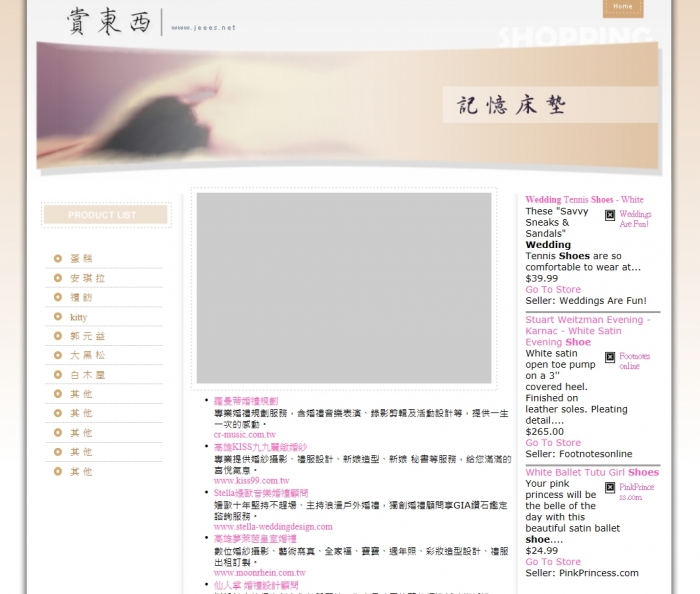The width and height of the screenshot is (700, 594).
Task: Click the Home button at top right
Action: [x=623, y=7]
